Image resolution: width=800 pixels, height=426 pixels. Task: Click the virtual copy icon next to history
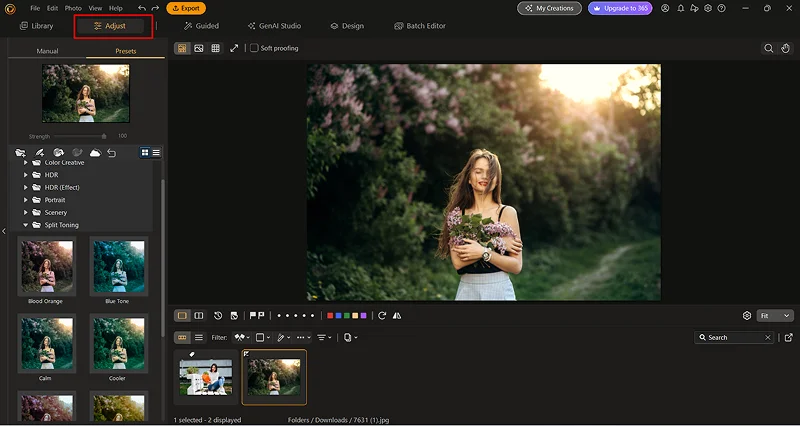click(234, 316)
